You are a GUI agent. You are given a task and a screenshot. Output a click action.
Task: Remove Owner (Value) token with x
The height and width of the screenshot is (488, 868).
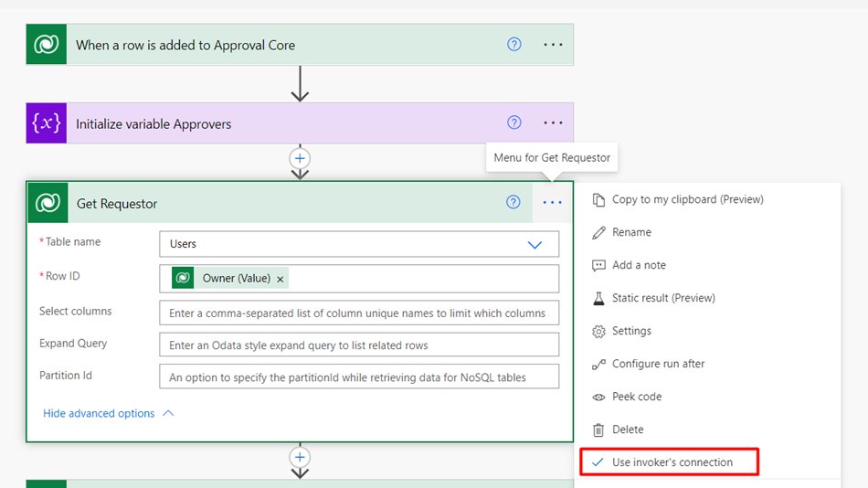click(281, 279)
